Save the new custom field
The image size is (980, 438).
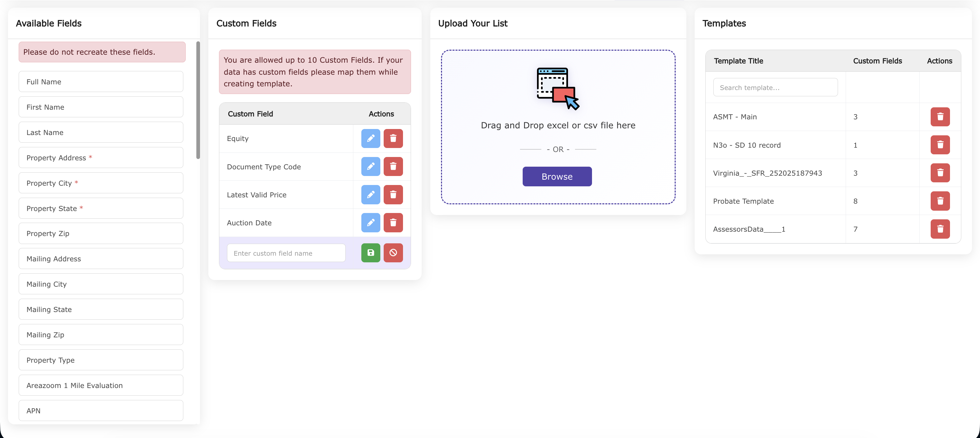point(371,252)
